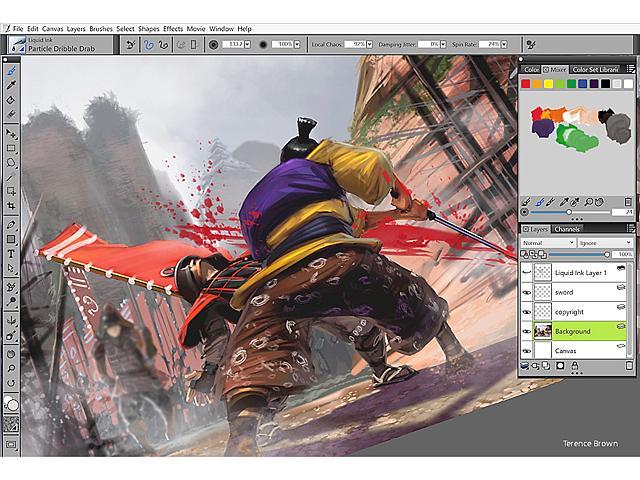This screenshot has width=640, height=480.
Task: Select the Mirror Painting tool
Action: tap(11, 321)
